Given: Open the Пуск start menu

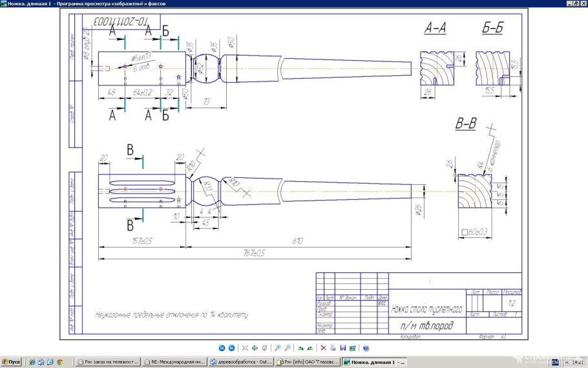Looking at the screenshot, I should click(x=12, y=362).
